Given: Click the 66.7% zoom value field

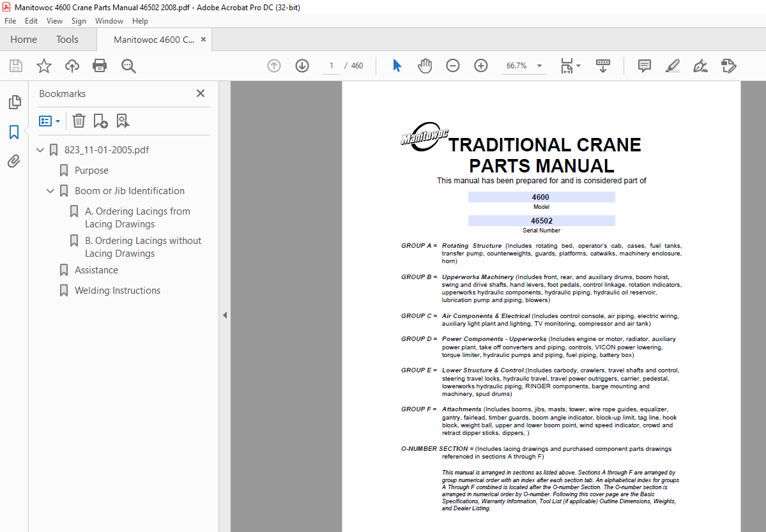Looking at the screenshot, I should point(516,66).
